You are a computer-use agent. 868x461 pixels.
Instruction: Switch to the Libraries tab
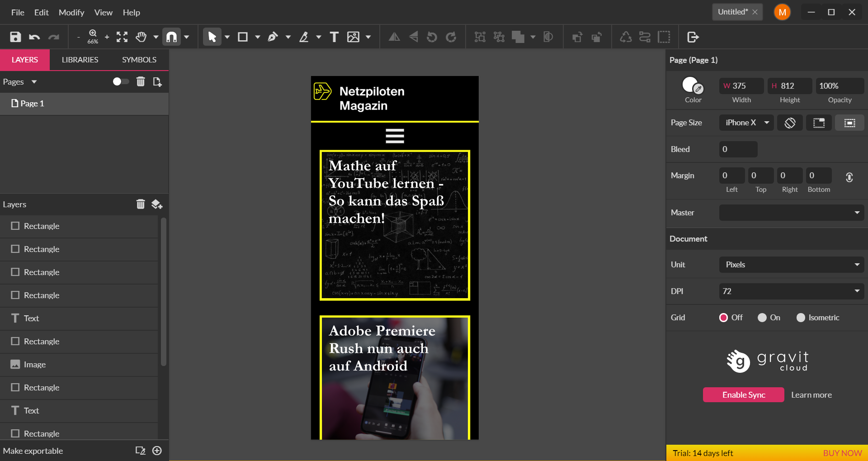pyautogui.click(x=80, y=60)
